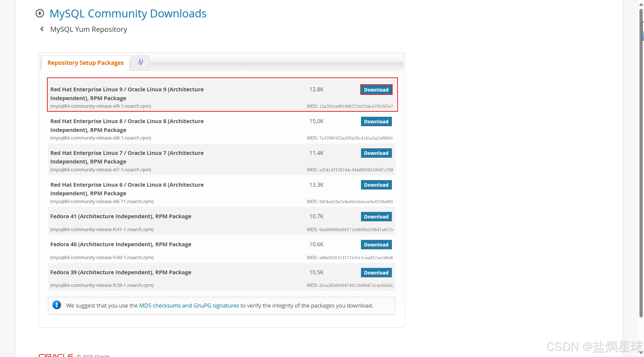Click the MD5 value a3541dff58744c344d8930518b87c289

356,170
